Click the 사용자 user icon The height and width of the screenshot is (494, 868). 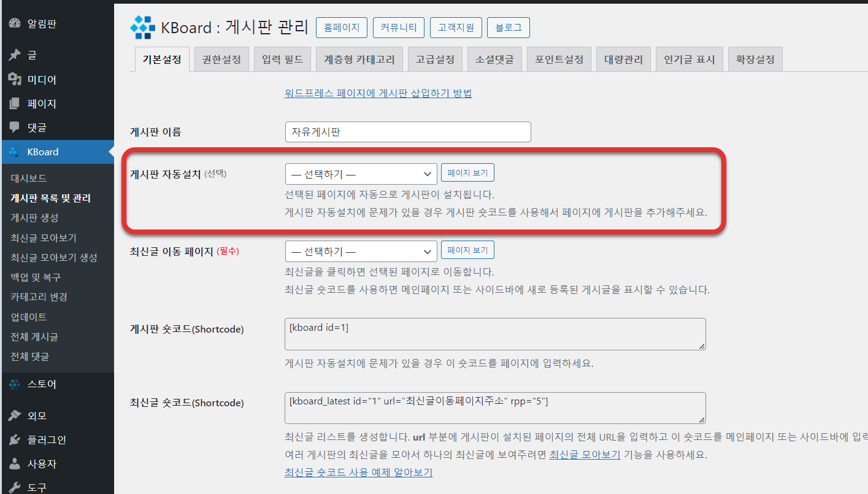coord(15,464)
